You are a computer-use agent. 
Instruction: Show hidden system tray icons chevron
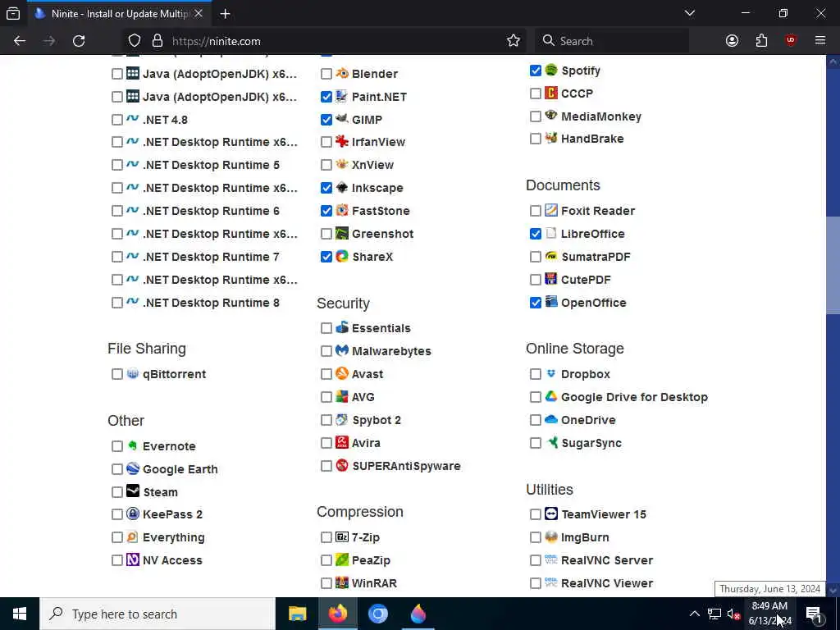694,614
